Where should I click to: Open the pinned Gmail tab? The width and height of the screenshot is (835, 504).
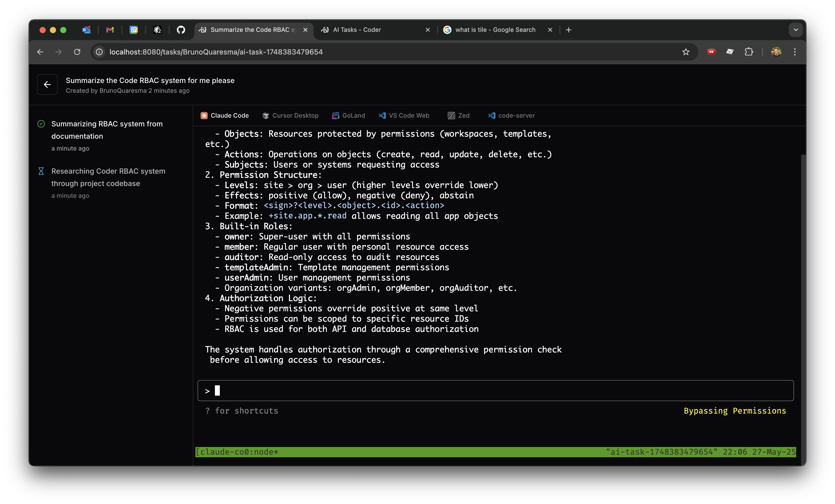110,30
